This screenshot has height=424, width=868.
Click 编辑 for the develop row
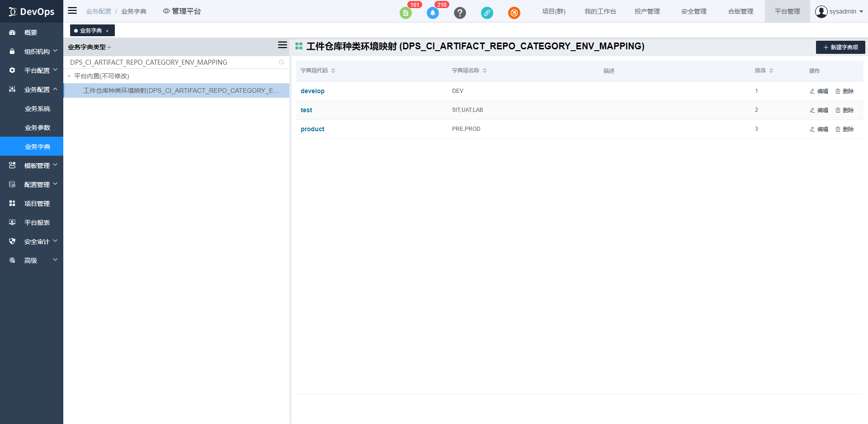coord(819,91)
